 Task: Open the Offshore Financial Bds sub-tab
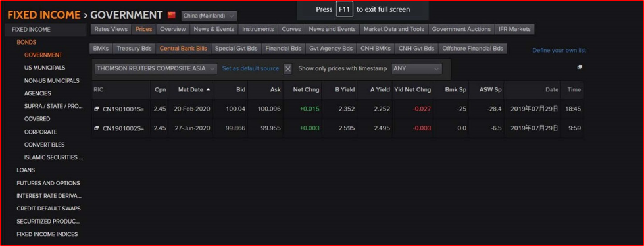click(x=473, y=49)
